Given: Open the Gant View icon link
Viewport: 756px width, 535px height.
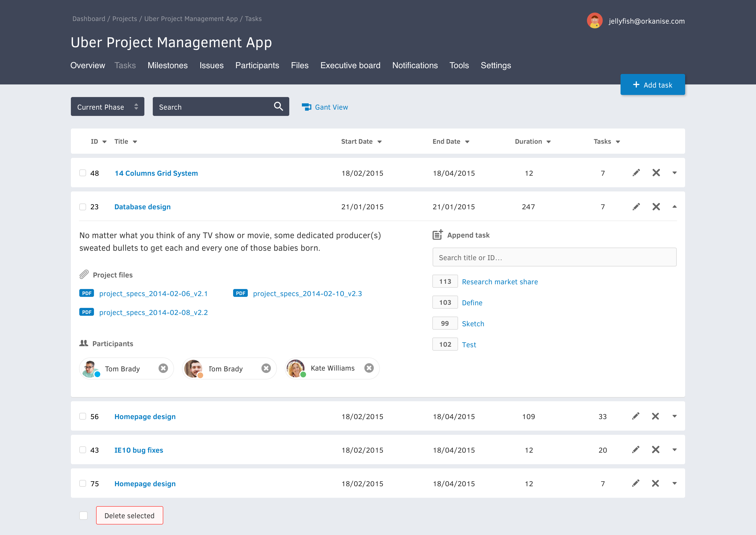Looking at the screenshot, I should (306, 107).
